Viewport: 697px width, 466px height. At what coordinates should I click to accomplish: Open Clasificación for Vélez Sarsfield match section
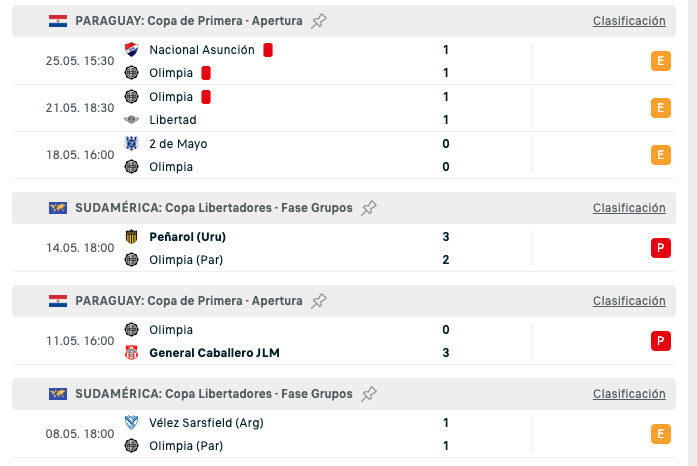click(628, 394)
